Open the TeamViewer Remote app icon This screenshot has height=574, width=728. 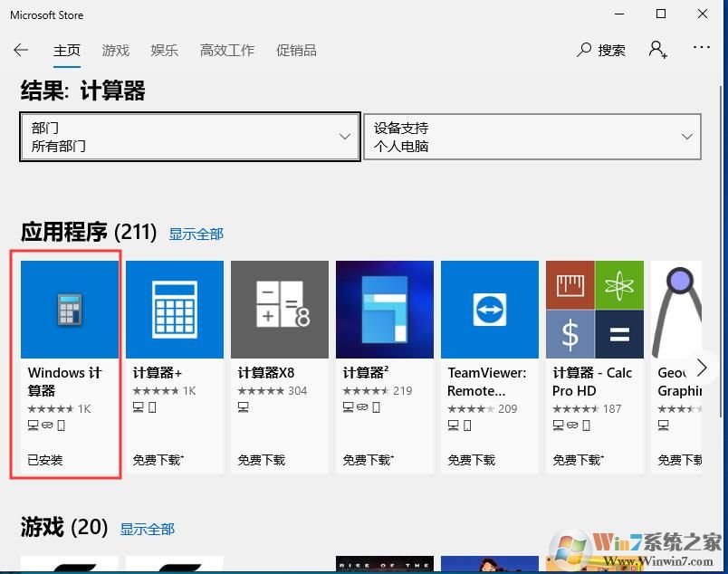[x=489, y=308]
